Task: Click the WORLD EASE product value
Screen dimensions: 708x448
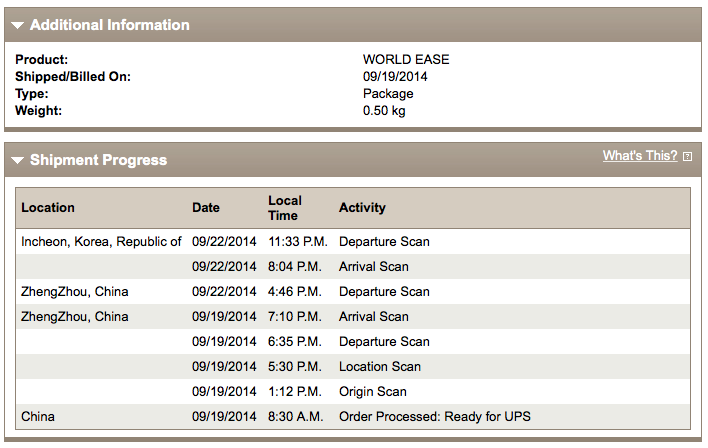Action: pos(406,59)
